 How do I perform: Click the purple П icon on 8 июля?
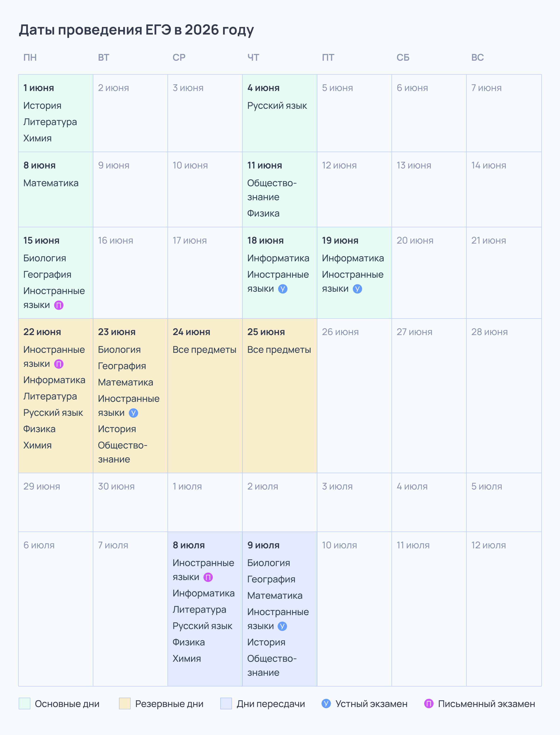coord(208,577)
